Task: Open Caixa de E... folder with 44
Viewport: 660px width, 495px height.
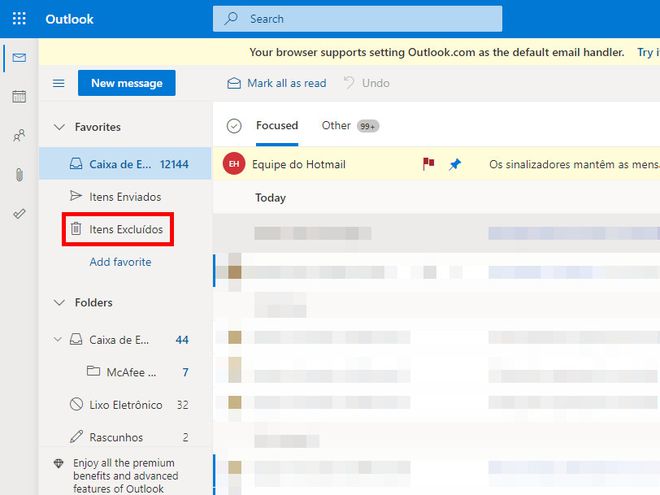Action: [125, 339]
